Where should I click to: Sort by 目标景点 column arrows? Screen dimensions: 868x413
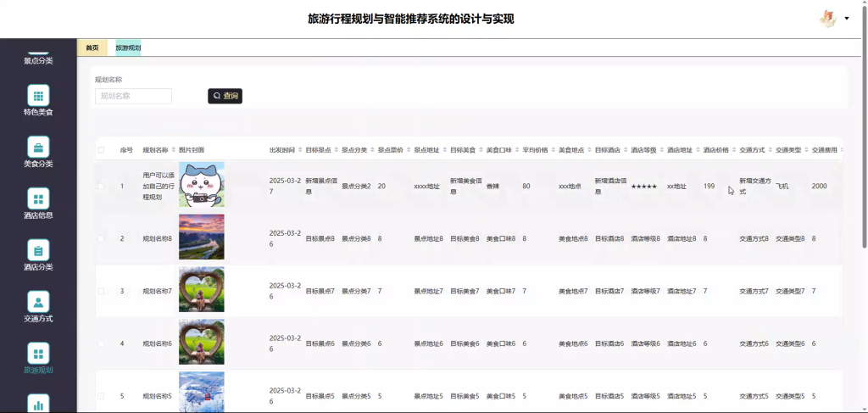336,150
